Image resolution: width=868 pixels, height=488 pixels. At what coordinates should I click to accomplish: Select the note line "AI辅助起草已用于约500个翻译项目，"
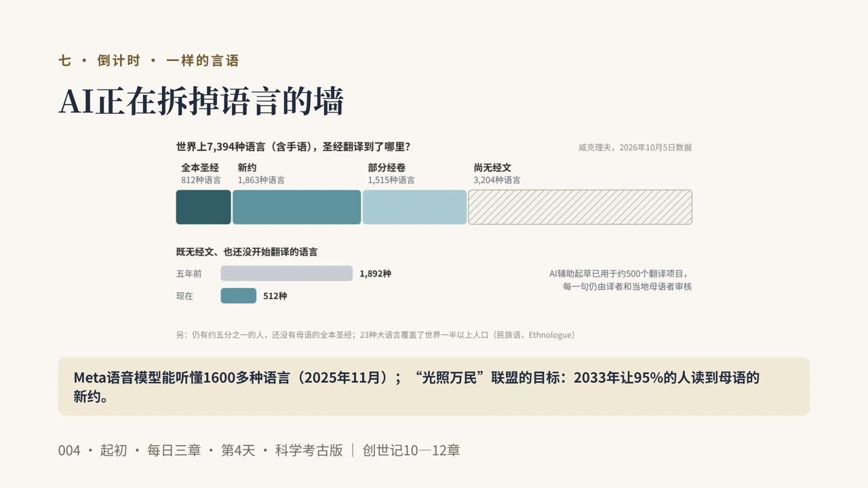click(620, 274)
